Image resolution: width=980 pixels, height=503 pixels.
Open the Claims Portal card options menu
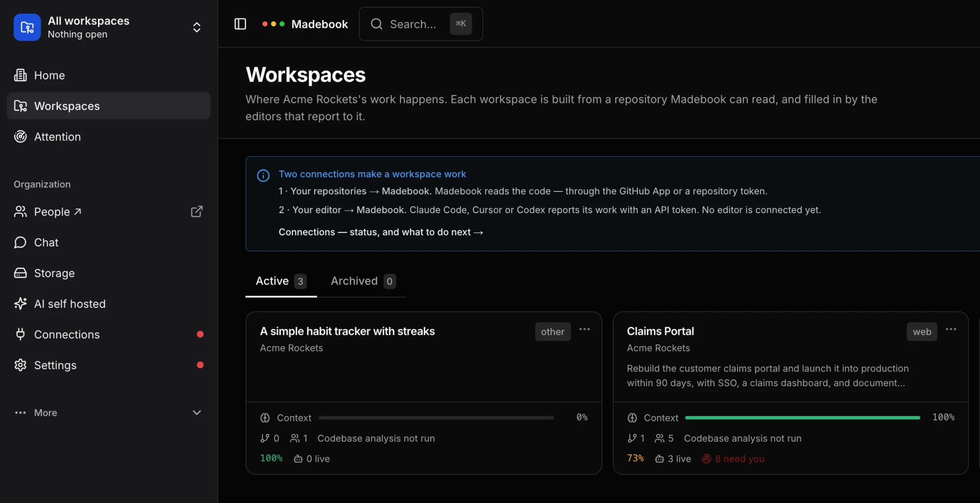point(951,329)
